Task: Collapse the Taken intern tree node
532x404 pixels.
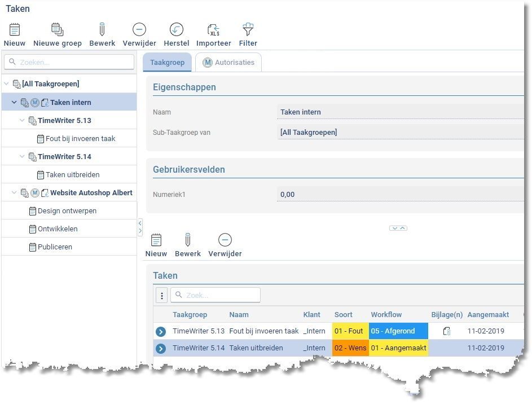Action: (x=14, y=102)
